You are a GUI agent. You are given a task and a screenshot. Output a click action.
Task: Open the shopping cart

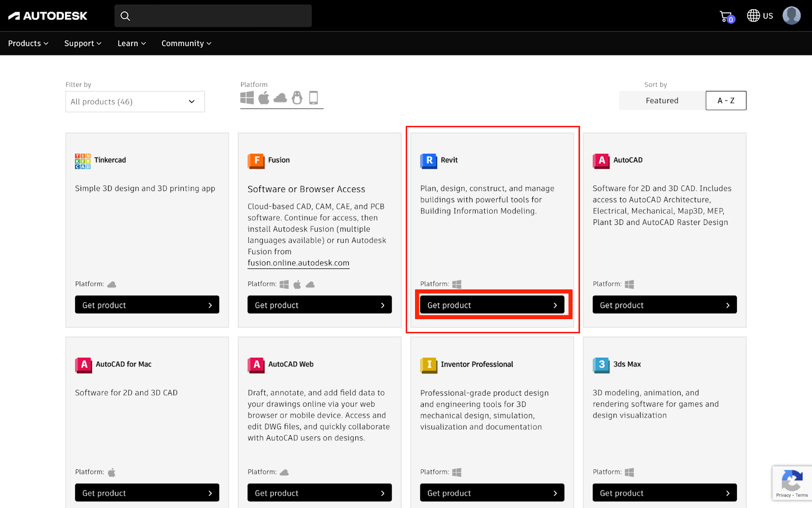(x=727, y=16)
